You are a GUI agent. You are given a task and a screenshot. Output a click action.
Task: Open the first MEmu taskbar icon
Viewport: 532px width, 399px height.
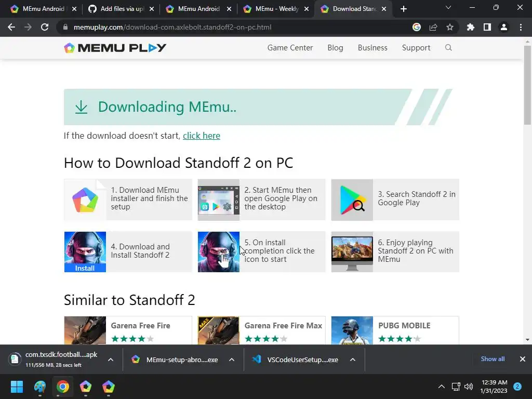(x=86, y=387)
